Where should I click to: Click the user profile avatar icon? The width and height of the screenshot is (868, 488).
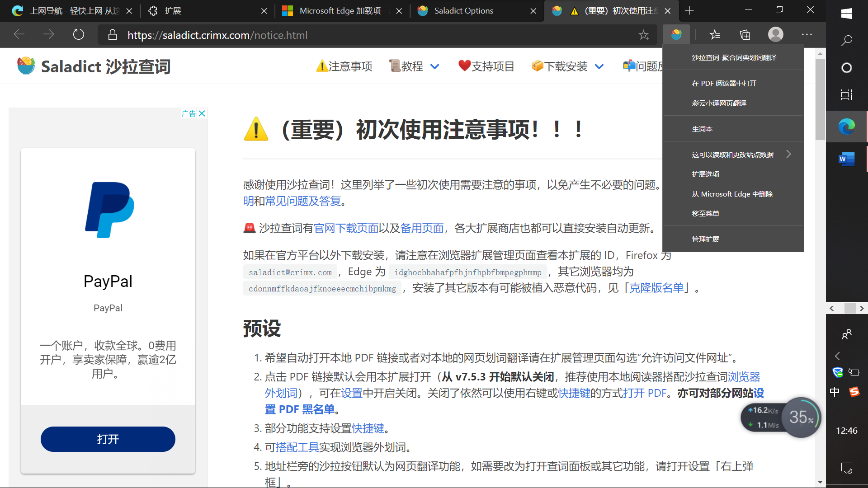pos(775,35)
